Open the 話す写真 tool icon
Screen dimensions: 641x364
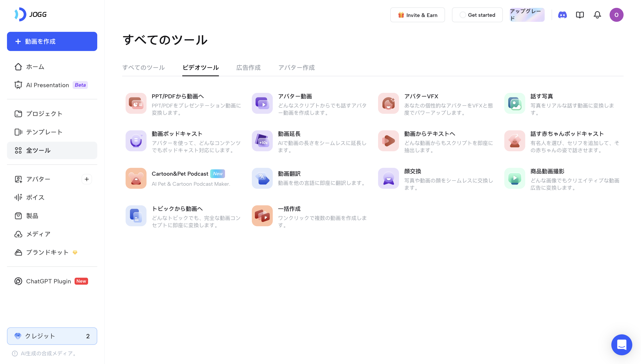pyautogui.click(x=515, y=103)
